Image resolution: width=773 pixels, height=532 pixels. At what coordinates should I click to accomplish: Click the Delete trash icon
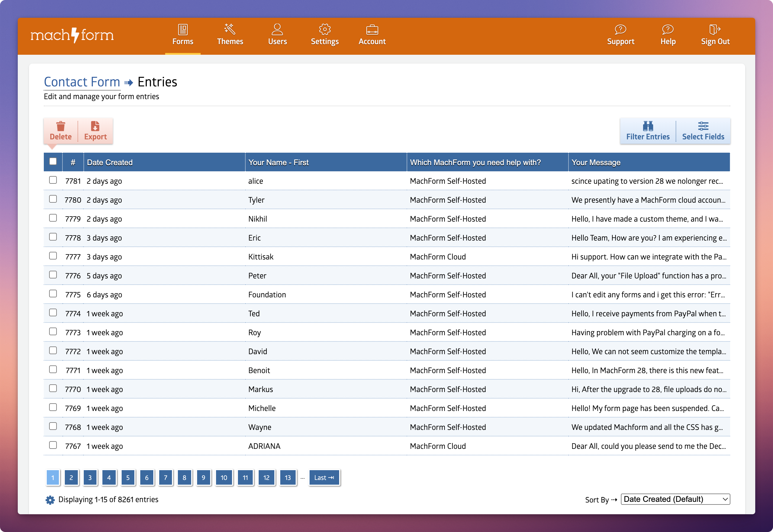tap(61, 127)
